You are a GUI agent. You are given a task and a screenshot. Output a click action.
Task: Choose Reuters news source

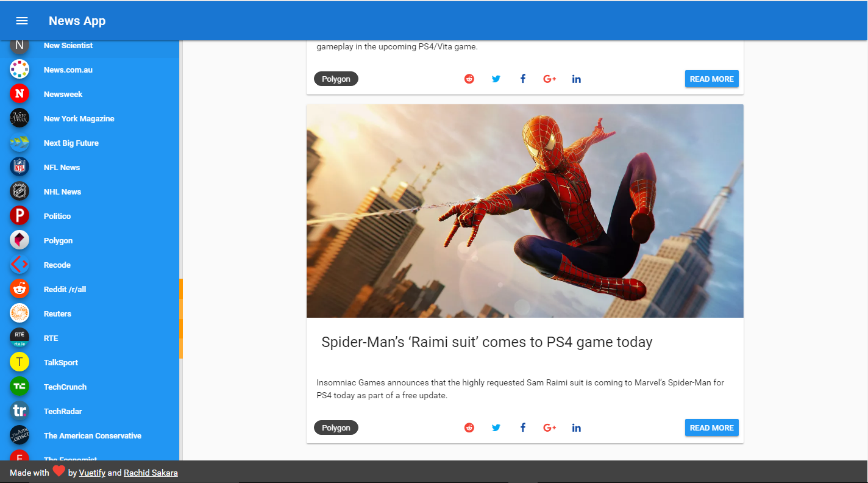pos(90,313)
